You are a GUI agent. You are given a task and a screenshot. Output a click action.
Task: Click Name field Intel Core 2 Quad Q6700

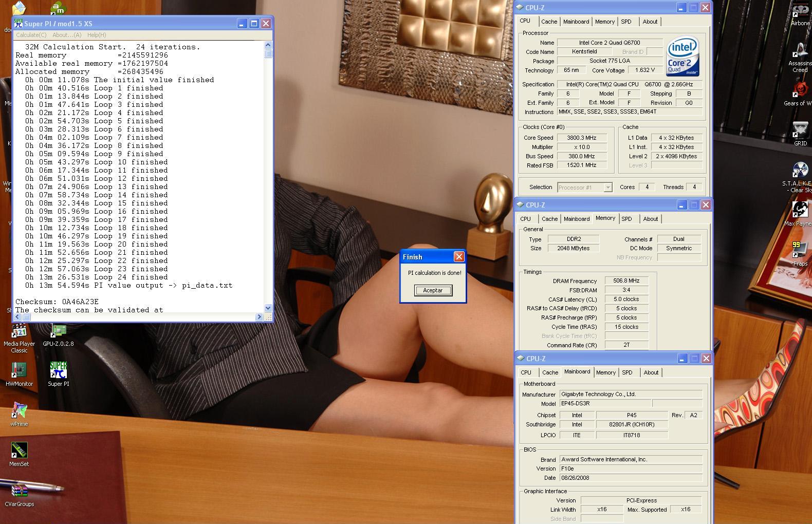[x=610, y=43]
